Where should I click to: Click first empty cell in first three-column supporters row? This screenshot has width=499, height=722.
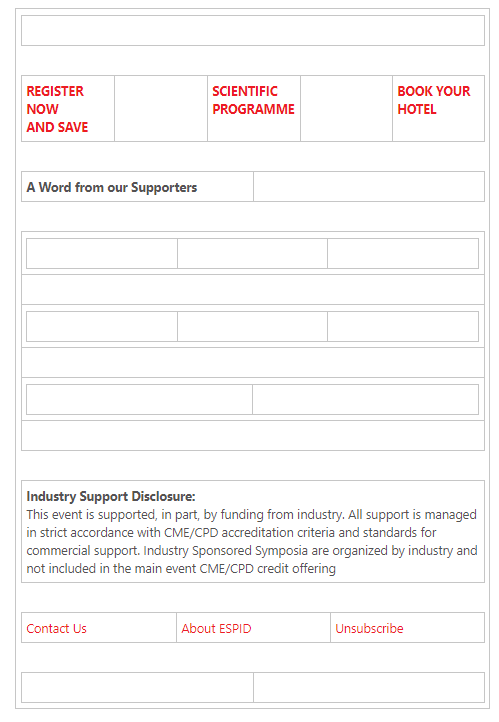click(102, 253)
